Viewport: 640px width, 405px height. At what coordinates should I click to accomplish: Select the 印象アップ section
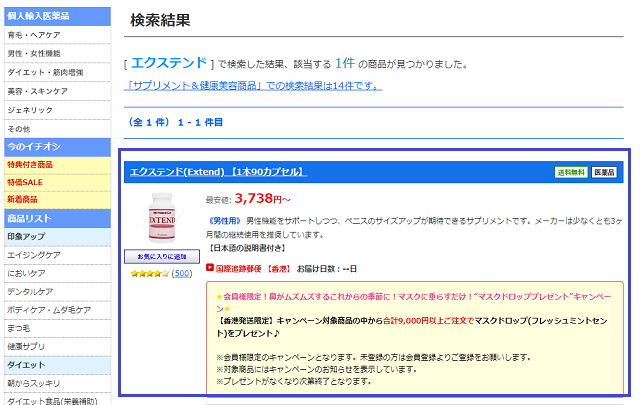click(58, 237)
